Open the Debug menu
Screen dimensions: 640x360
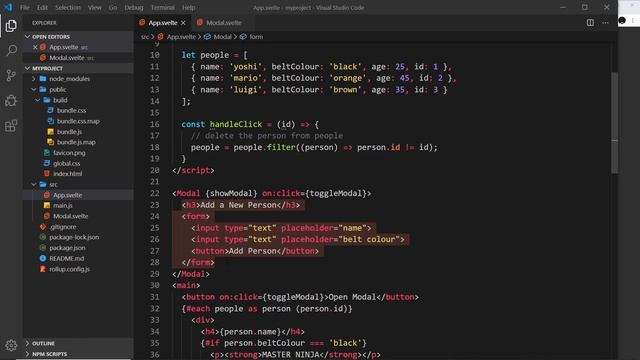tap(134, 7)
